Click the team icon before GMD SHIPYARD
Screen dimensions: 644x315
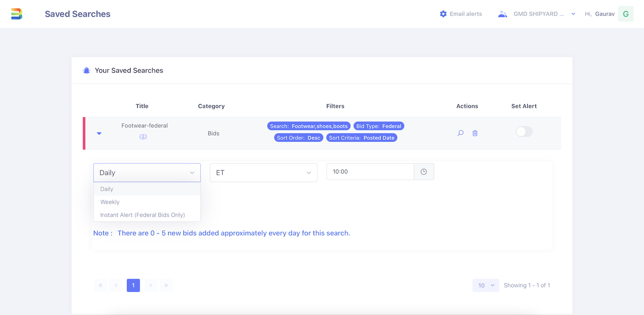(502, 13)
